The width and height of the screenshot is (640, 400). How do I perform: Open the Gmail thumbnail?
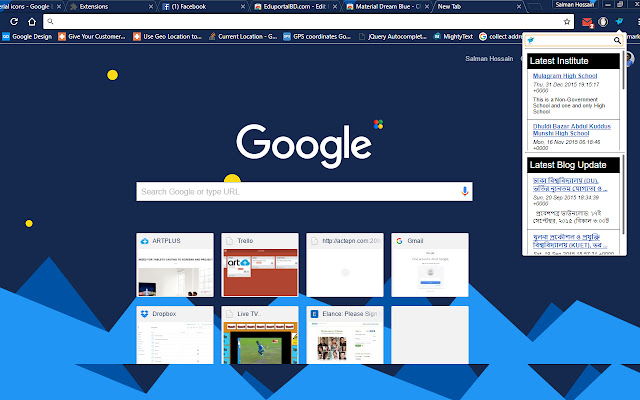pyautogui.click(x=429, y=265)
